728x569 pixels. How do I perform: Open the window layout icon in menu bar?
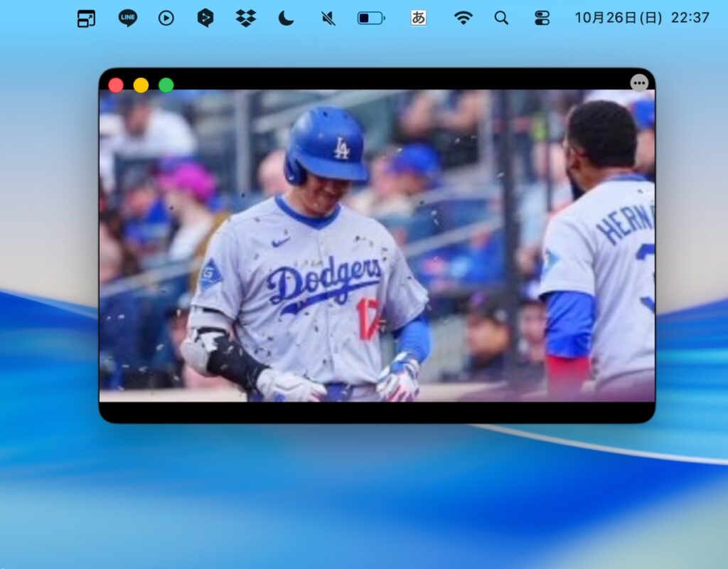86,19
